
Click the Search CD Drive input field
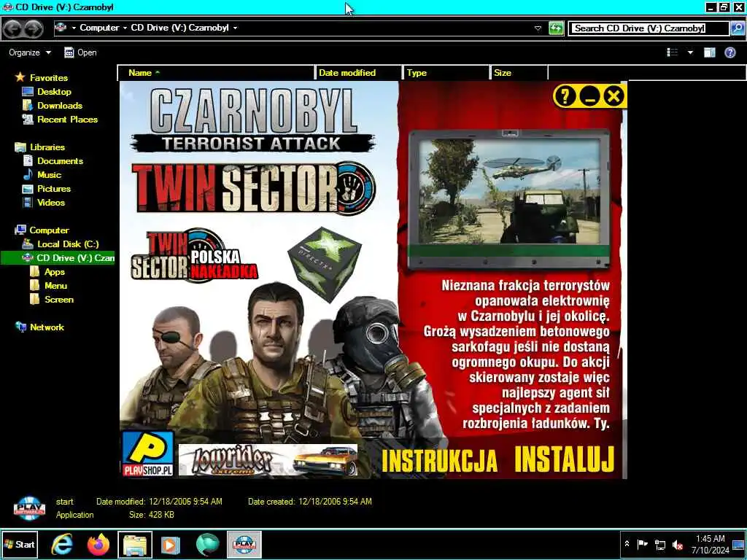click(649, 28)
